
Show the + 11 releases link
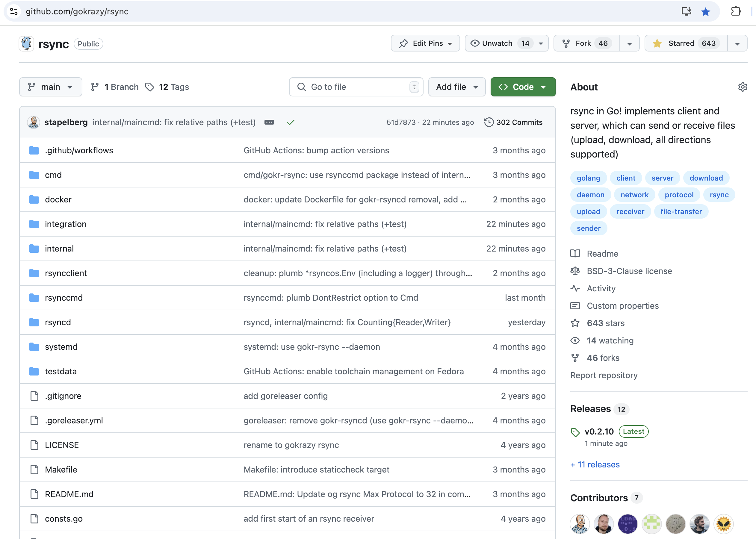pyautogui.click(x=595, y=464)
